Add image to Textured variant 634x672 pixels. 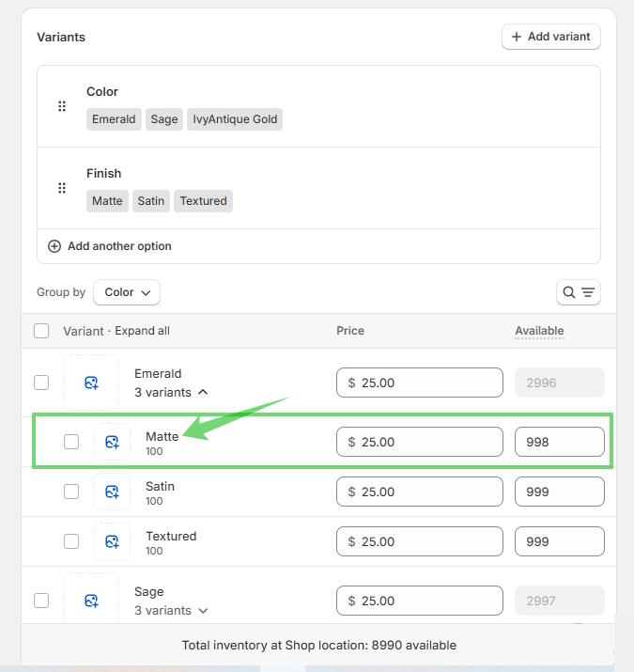(112, 541)
